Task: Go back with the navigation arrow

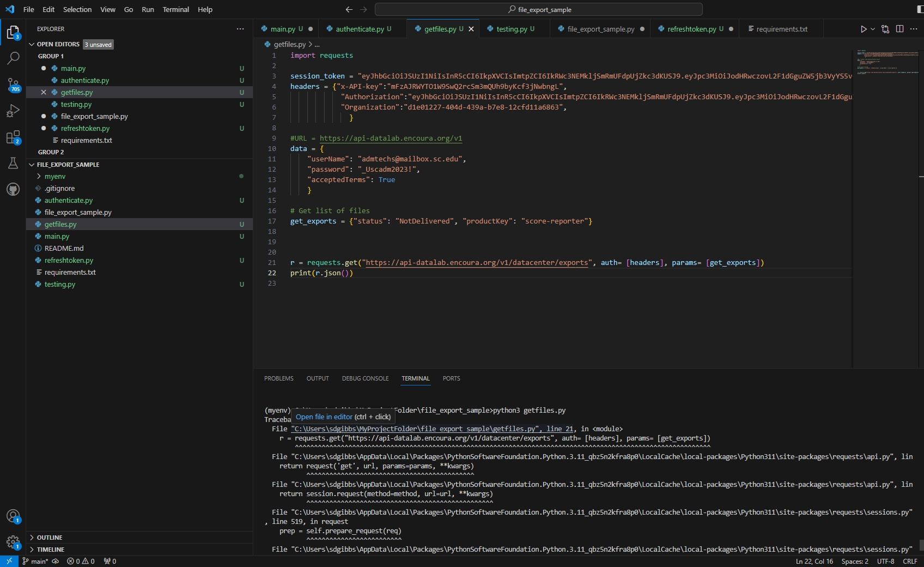Action: point(349,9)
